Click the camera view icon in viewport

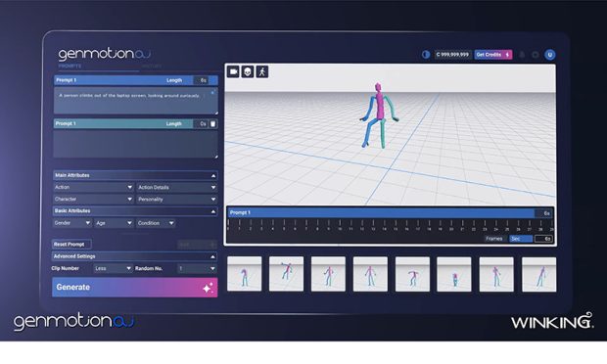coord(233,71)
